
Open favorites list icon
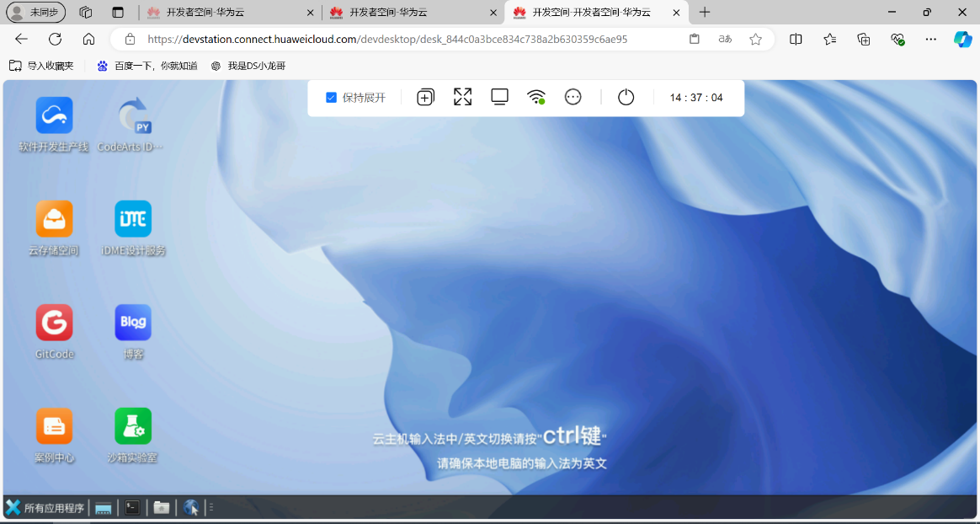pos(830,40)
